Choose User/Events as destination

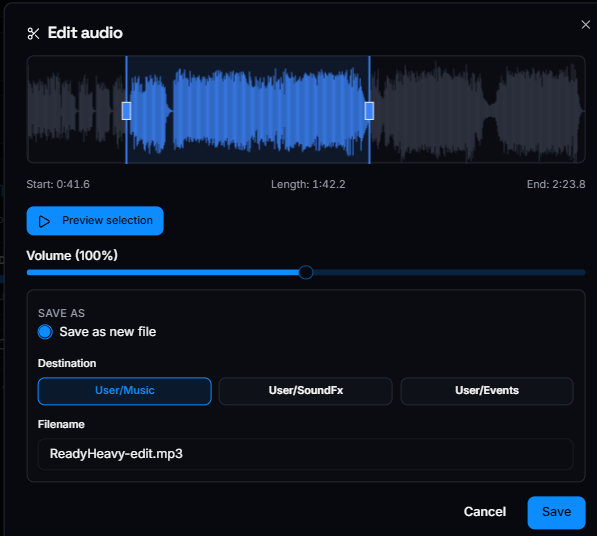point(487,391)
